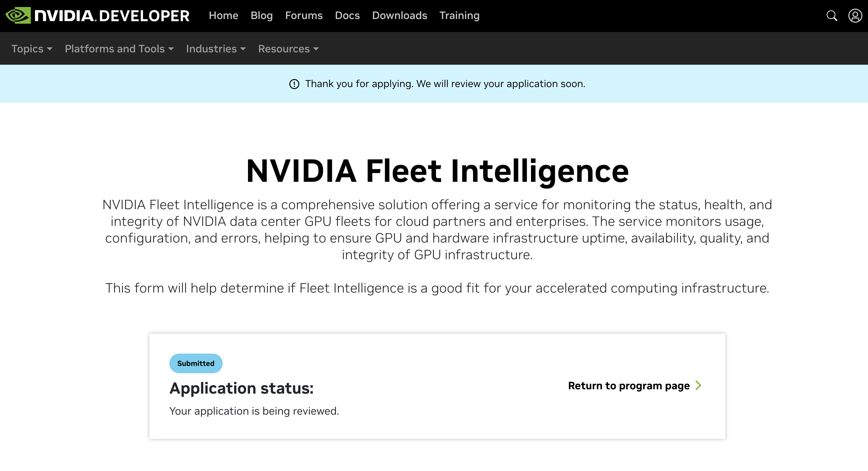Click the green arrow beside Return to program page

click(x=698, y=386)
